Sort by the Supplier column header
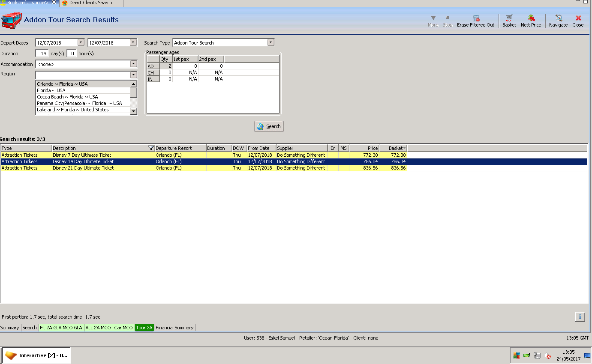Image resolution: width=592 pixels, height=364 pixels. 302,148
